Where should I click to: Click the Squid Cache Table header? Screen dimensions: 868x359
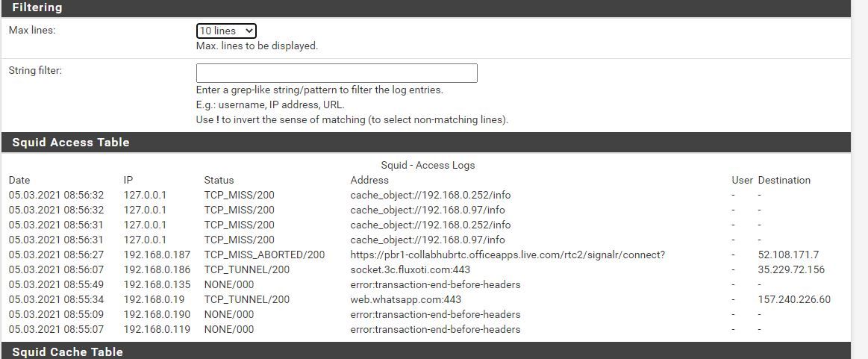67,352
